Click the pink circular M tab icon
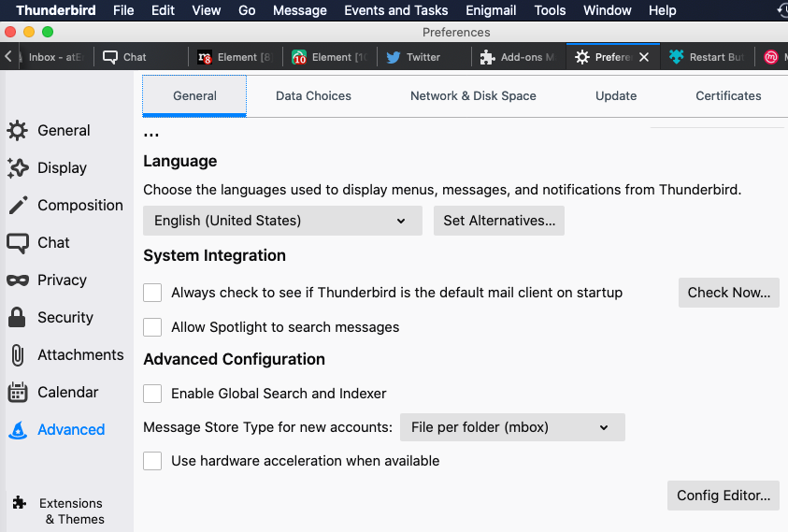The image size is (788, 532). coord(771,57)
